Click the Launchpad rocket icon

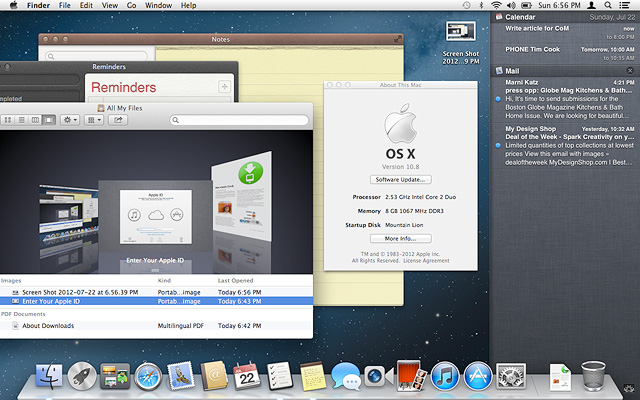click(x=81, y=377)
